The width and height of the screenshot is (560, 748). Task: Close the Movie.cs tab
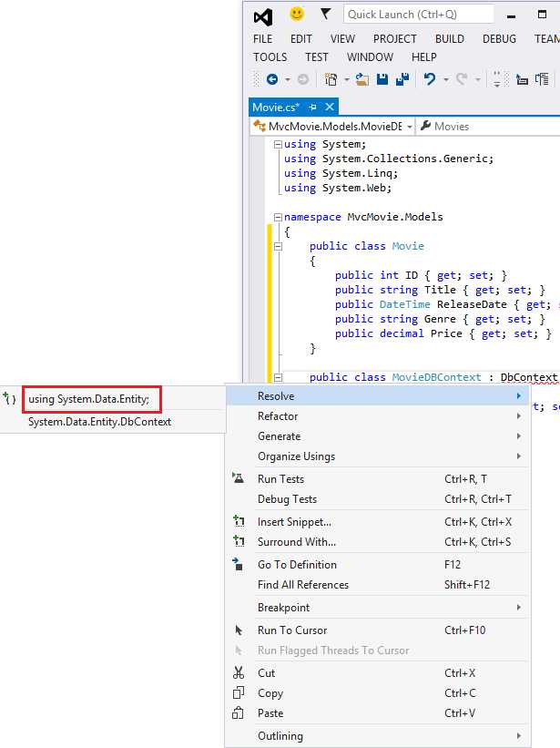click(x=330, y=107)
